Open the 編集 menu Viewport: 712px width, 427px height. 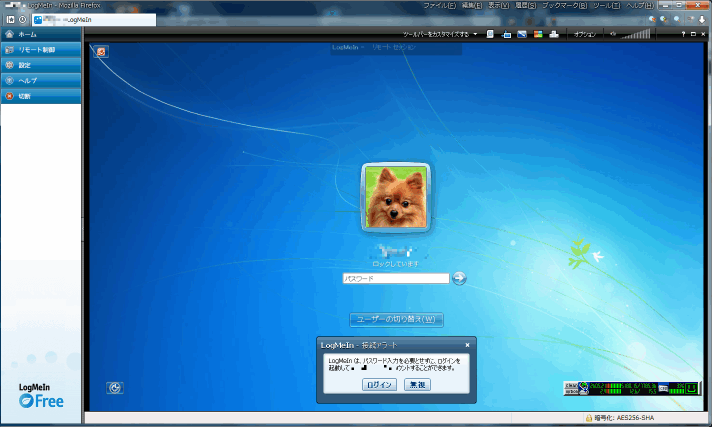[472, 5]
